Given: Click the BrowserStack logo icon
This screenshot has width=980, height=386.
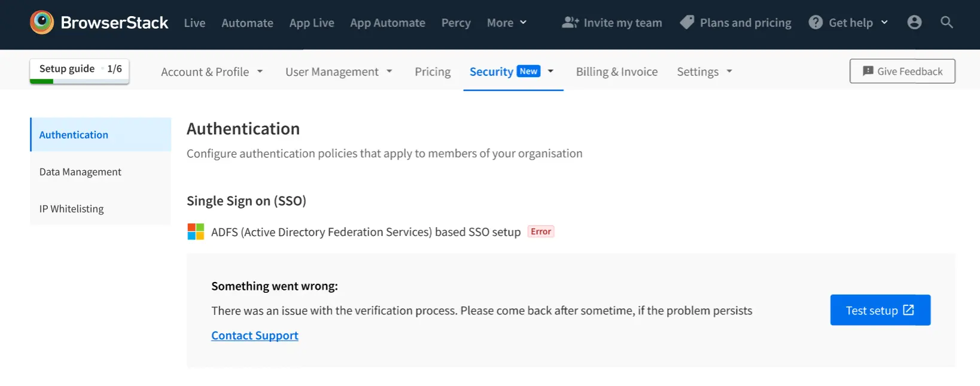Looking at the screenshot, I should pos(42,23).
